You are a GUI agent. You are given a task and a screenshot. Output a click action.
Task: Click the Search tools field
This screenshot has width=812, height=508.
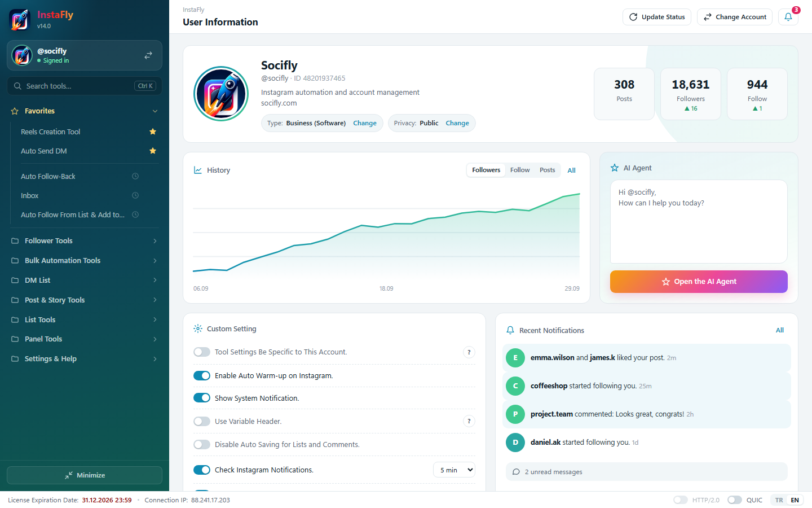85,86
